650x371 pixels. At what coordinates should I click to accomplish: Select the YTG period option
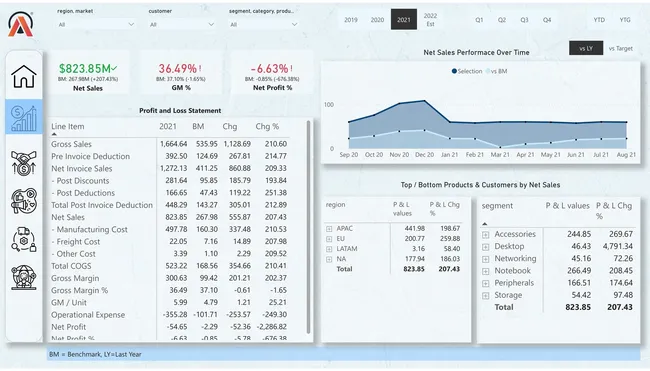(625, 19)
